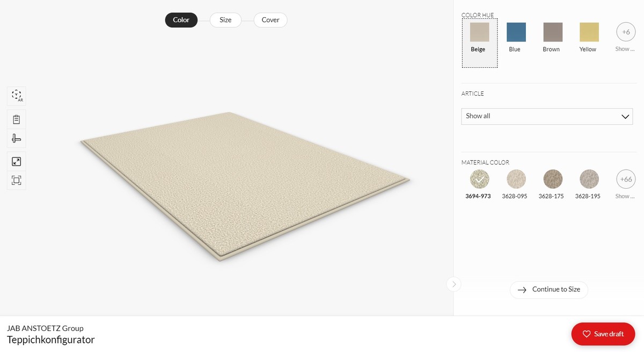Click the JAB ANSTOETZ Group text
The image size is (644, 352).
45,328
